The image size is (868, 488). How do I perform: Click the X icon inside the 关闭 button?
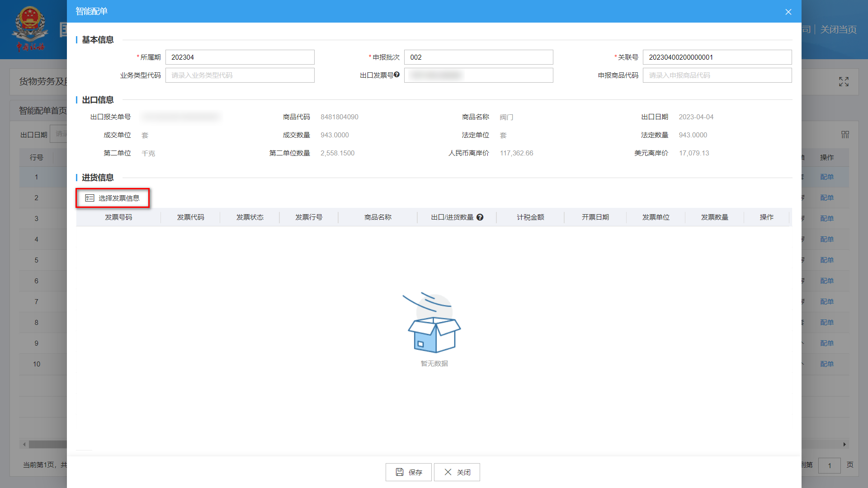click(448, 472)
